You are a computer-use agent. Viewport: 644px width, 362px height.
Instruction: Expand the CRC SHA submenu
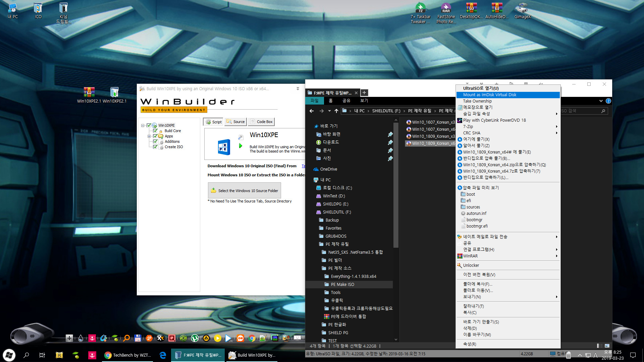tap(508, 133)
